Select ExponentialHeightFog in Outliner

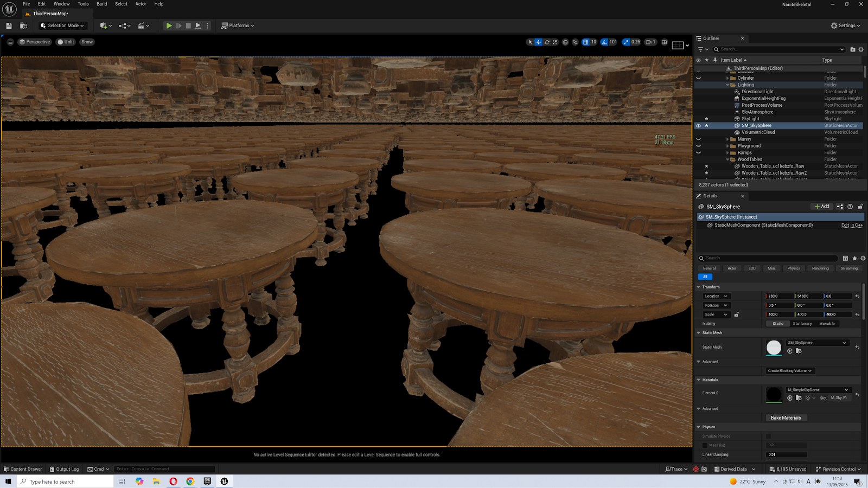point(763,99)
